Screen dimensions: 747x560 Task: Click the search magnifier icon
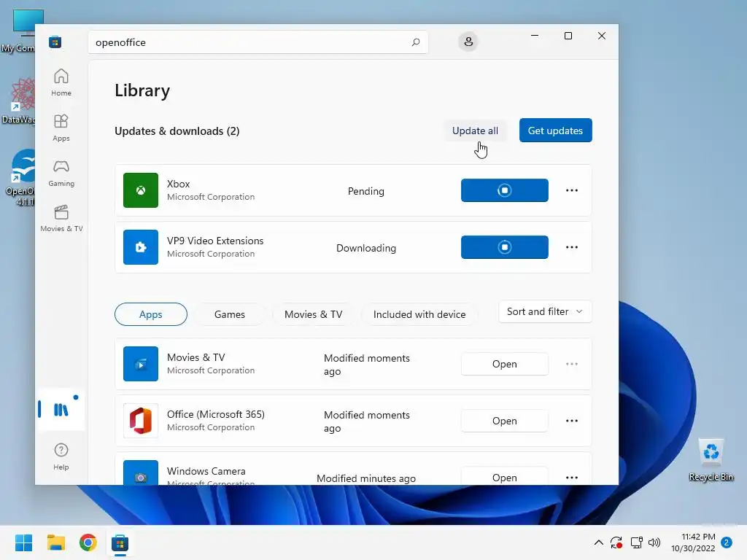click(x=415, y=42)
